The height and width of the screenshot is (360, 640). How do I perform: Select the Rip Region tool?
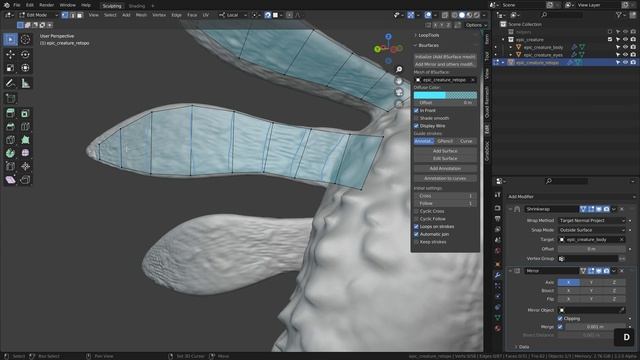click(25, 180)
